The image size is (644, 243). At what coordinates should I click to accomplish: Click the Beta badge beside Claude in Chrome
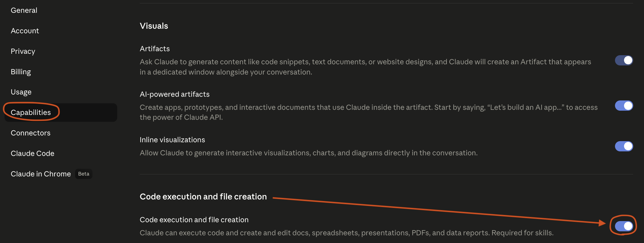click(84, 174)
